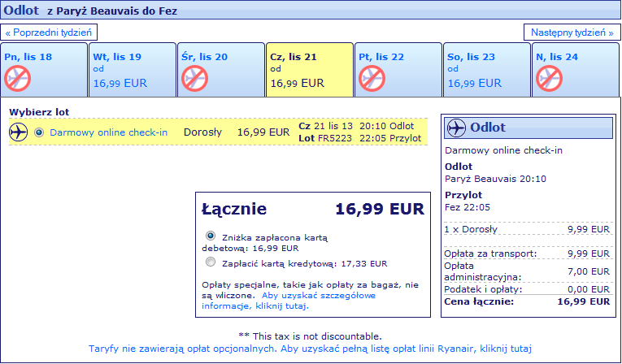Go to next week with Następny tydzień

tap(572, 32)
